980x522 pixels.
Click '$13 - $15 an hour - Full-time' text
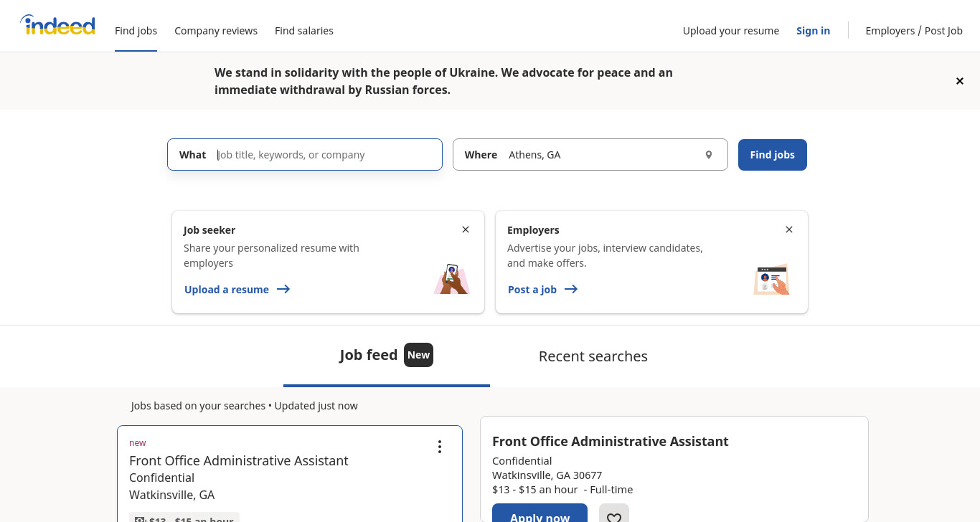pos(562,490)
